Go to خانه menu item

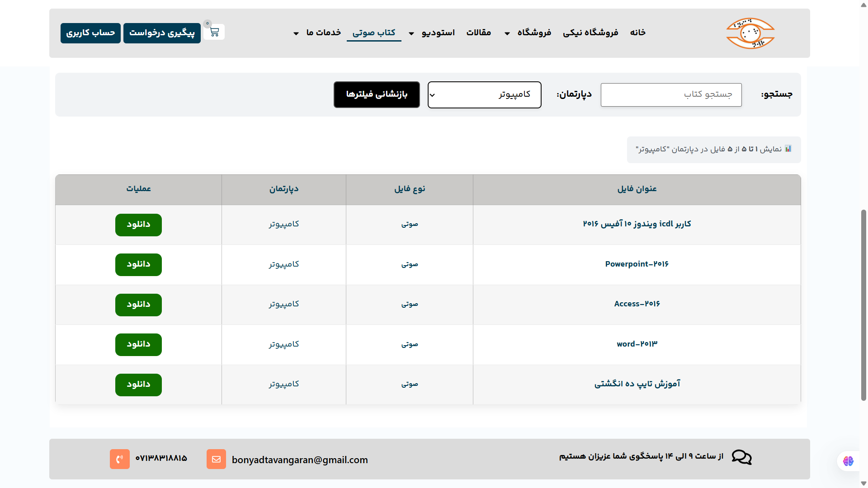pyautogui.click(x=638, y=33)
